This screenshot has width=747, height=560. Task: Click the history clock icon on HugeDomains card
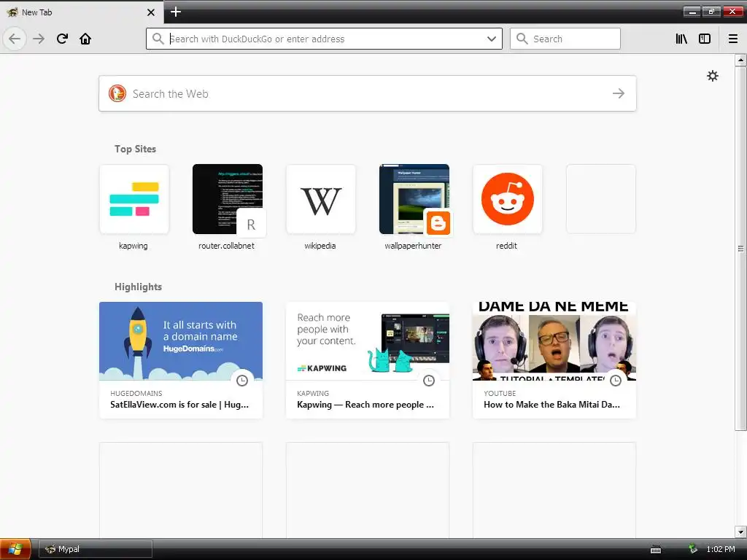(242, 381)
